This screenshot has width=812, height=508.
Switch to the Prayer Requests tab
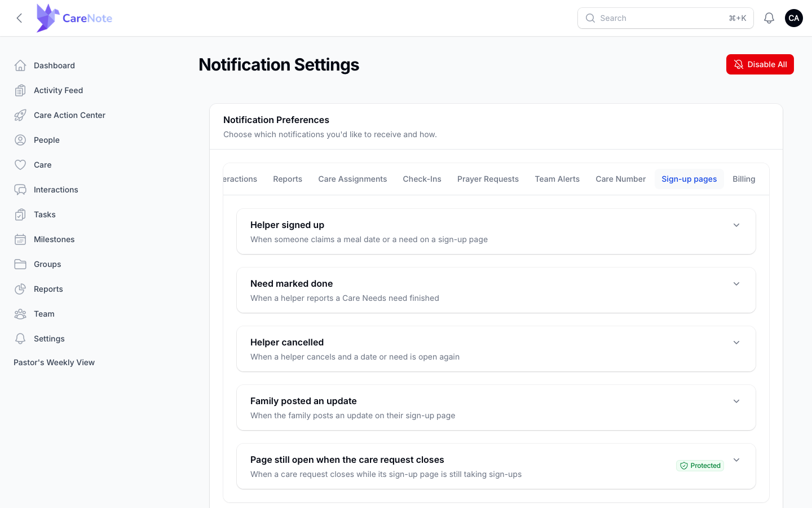(488, 179)
